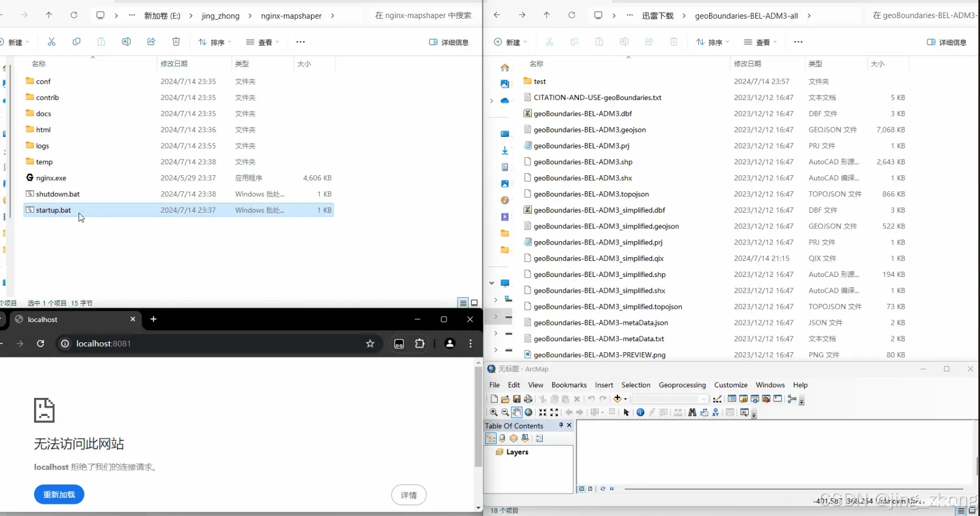Select the Pan hand tool in ArcMap
Viewport: 980px width, 516px height.
[x=517, y=412]
